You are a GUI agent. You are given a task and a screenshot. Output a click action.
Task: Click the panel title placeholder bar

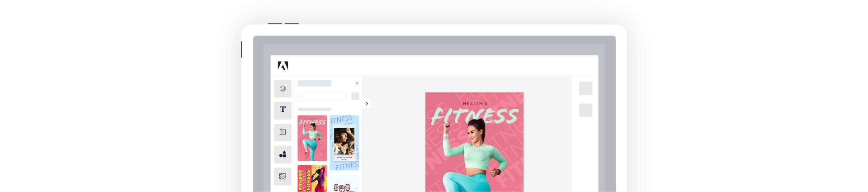point(314,83)
